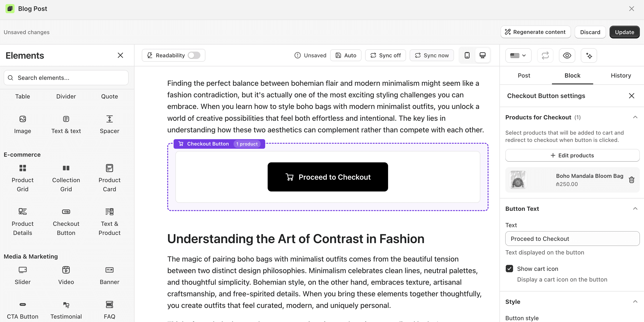644x322 pixels.
Task: Toggle Auto save mode
Action: point(346,55)
